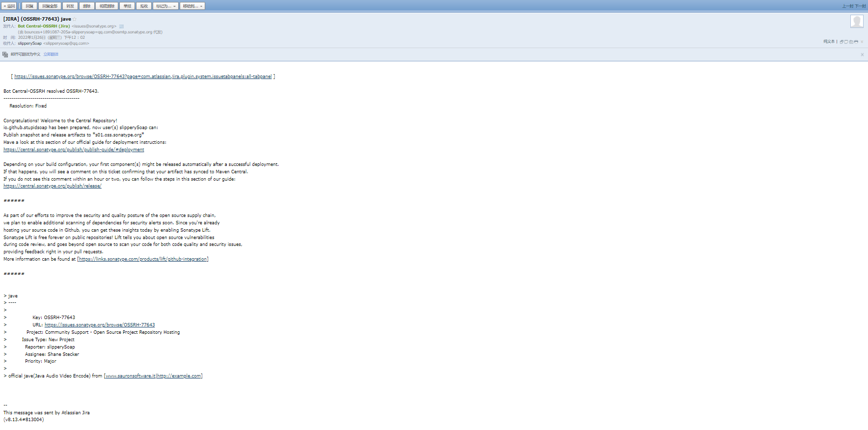Open sender contact card icon beside issues@sonatype.org
This screenshot has width=868, height=430.
[121, 26]
